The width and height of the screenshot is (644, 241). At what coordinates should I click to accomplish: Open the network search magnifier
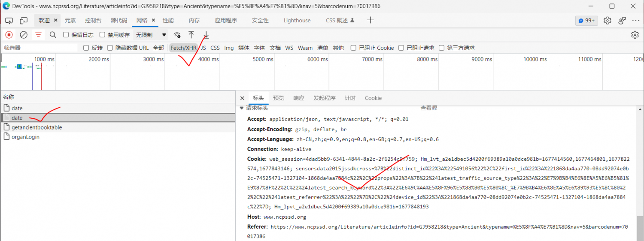(x=53, y=35)
